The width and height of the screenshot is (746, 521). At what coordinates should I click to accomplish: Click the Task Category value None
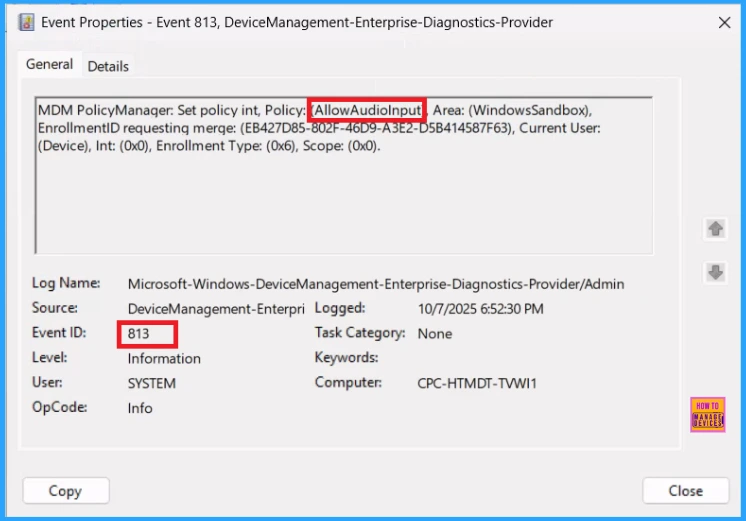click(435, 333)
